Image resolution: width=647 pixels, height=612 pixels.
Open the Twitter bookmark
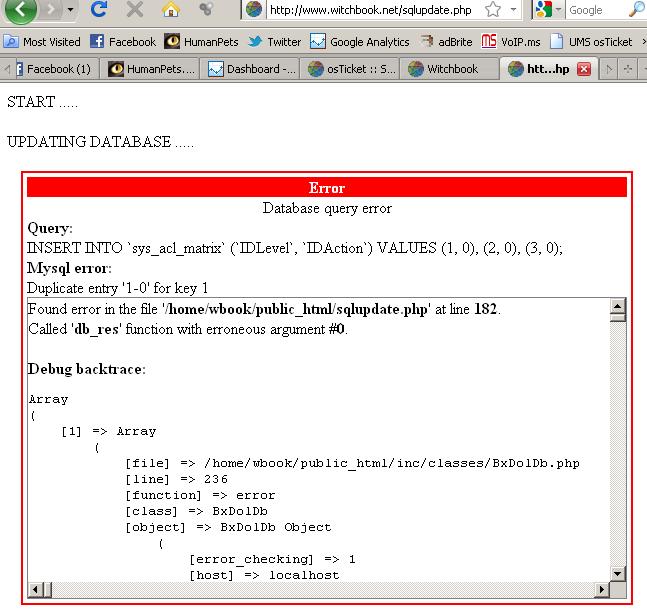click(x=274, y=42)
